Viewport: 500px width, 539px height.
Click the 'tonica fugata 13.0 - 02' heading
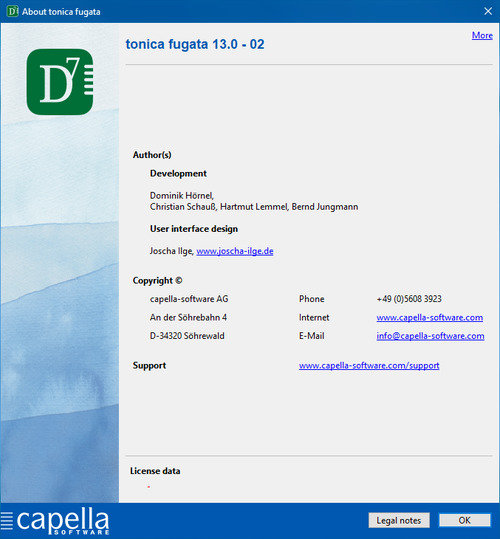tap(195, 44)
